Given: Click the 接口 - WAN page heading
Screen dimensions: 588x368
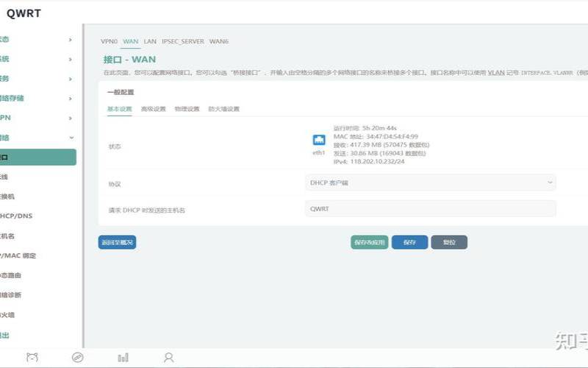Looking at the screenshot, I should pos(129,60).
